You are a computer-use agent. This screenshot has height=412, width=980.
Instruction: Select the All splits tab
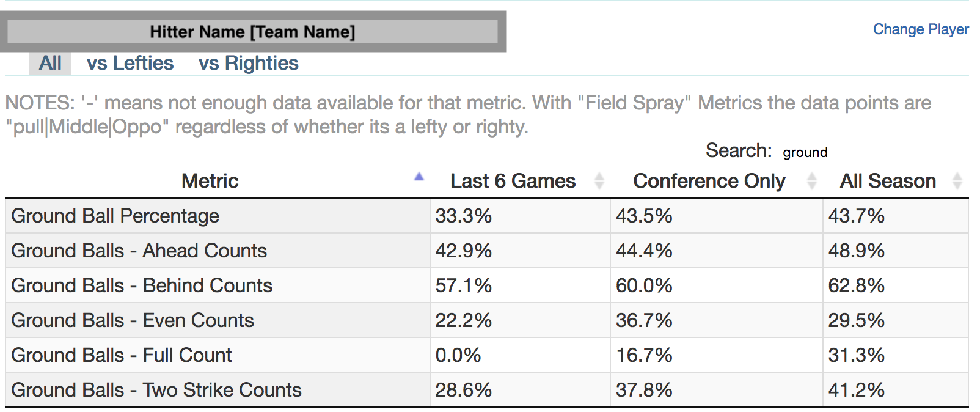click(x=50, y=63)
